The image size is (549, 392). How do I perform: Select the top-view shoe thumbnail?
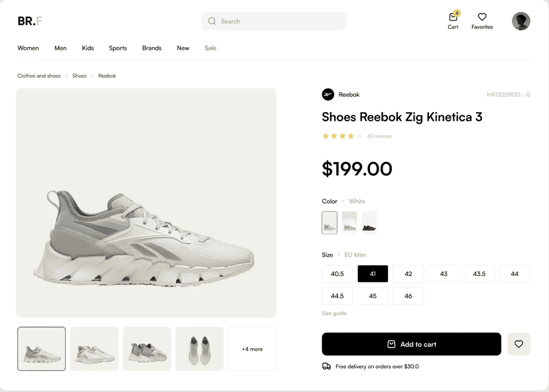click(x=200, y=348)
